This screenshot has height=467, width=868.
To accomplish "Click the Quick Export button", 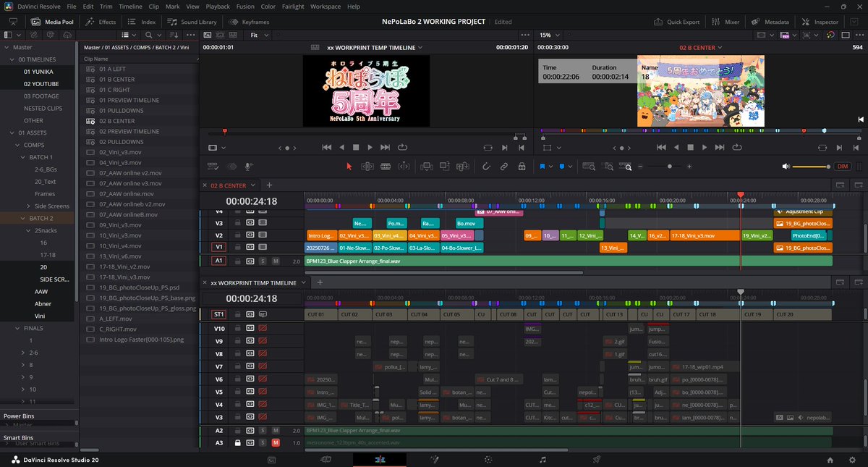I will point(676,22).
